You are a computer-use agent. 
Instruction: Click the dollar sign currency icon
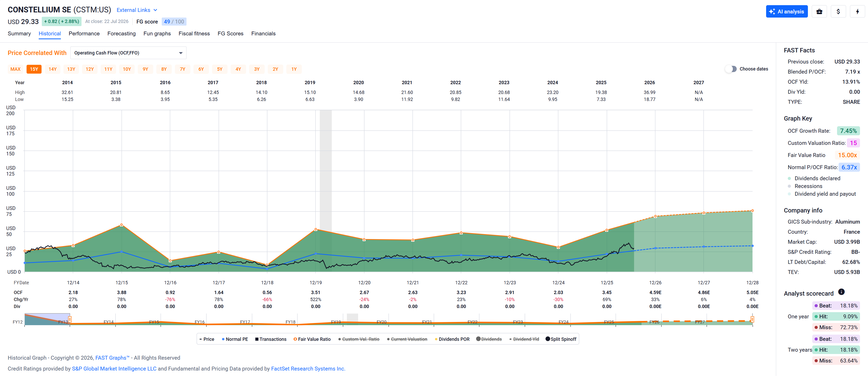[x=838, y=11]
